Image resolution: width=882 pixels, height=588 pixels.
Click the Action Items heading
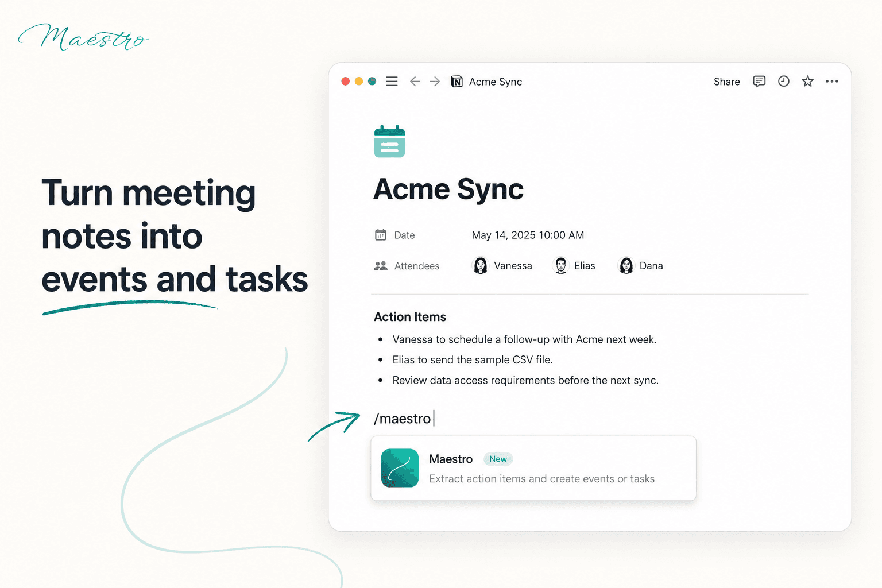[x=410, y=317]
